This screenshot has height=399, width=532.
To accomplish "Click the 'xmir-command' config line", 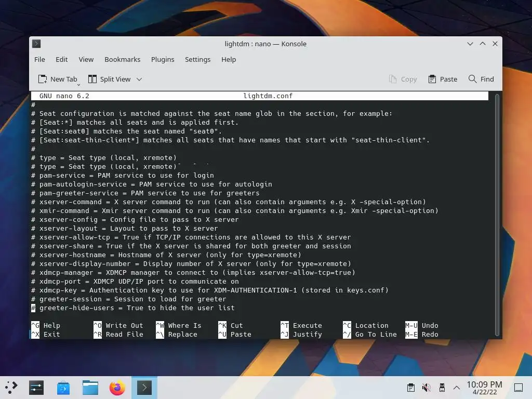I will (235, 211).
